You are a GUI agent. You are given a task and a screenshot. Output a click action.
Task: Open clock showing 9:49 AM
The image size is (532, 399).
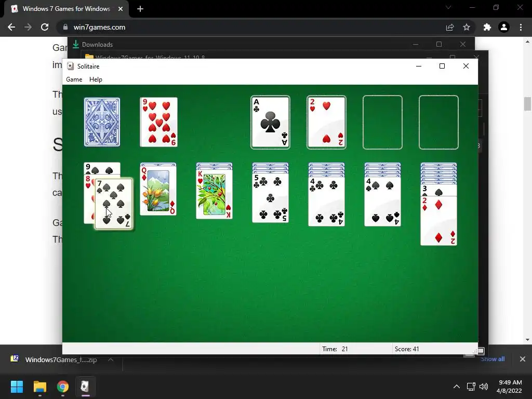point(509,387)
